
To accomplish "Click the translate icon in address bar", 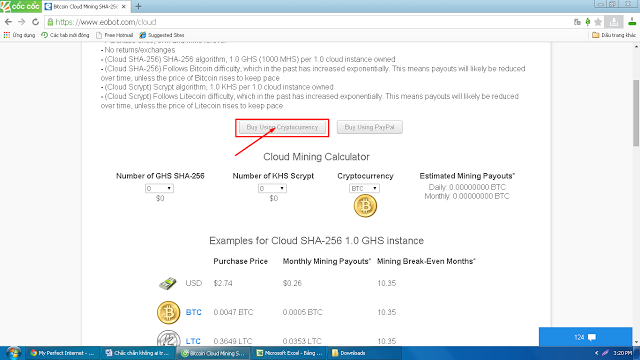I will [x=577, y=22].
